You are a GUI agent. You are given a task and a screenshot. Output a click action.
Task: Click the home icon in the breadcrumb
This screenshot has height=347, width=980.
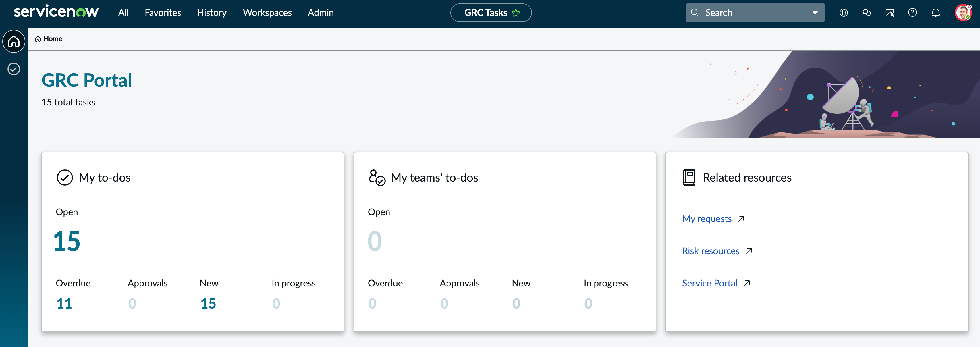pyautogui.click(x=38, y=39)
